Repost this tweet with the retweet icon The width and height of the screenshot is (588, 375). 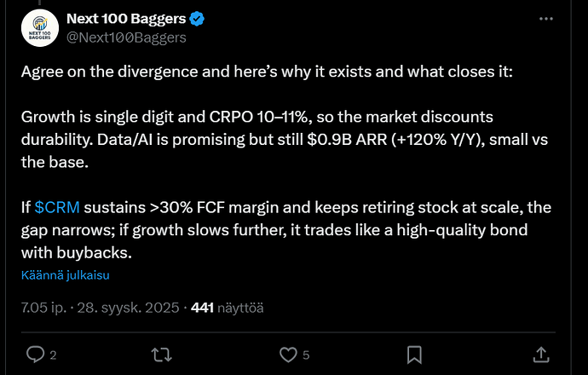pyautogui.click(x=161, y=355)
